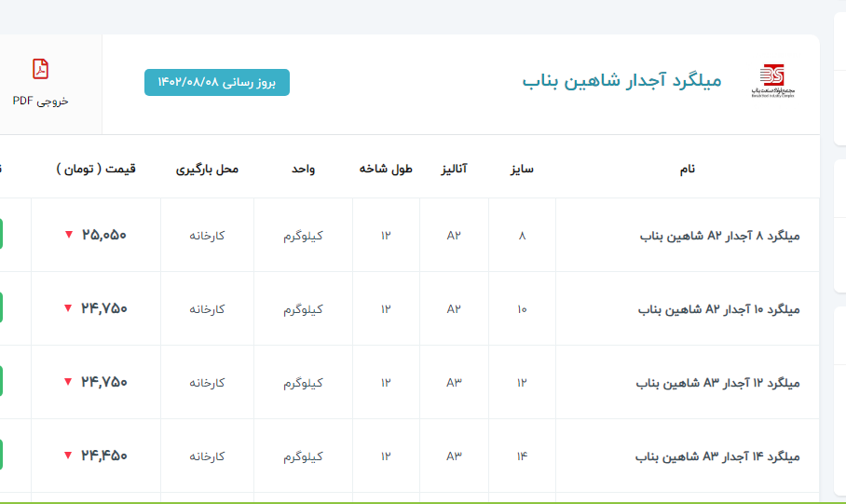The height and width of the screenshot is (504, 846).
Task: Sort by the سایز column header
Action: click(x=522, y=169)
